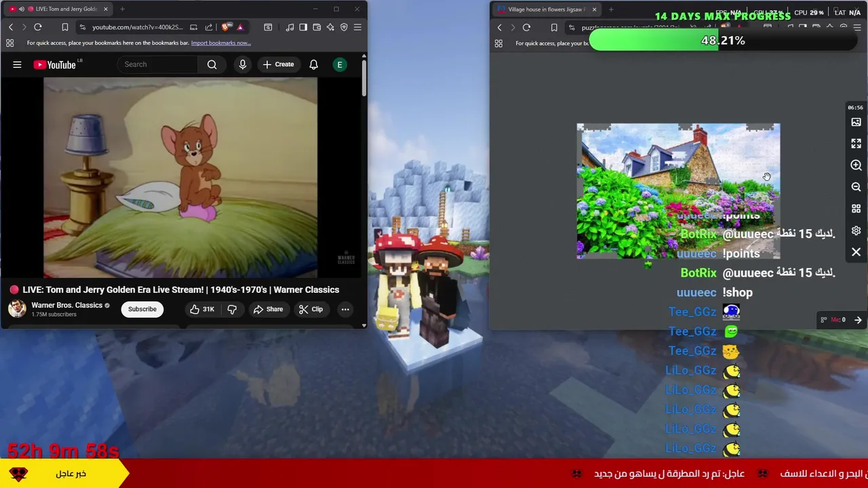Close the Tom and Jerry tab
Image resolution: width=868 pixels, height=488 pixels.
click(x=105, y=9)
